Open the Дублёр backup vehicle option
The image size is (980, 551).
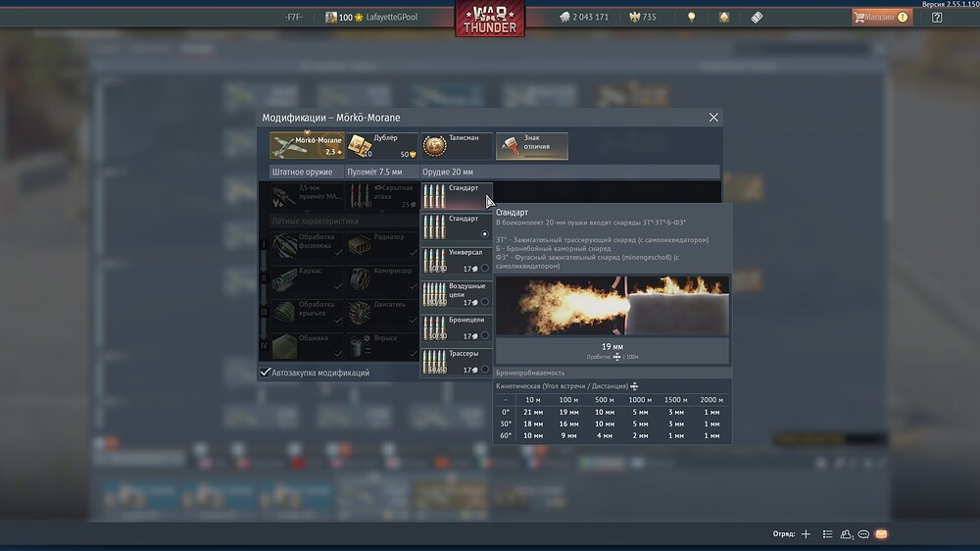point(382,146)
